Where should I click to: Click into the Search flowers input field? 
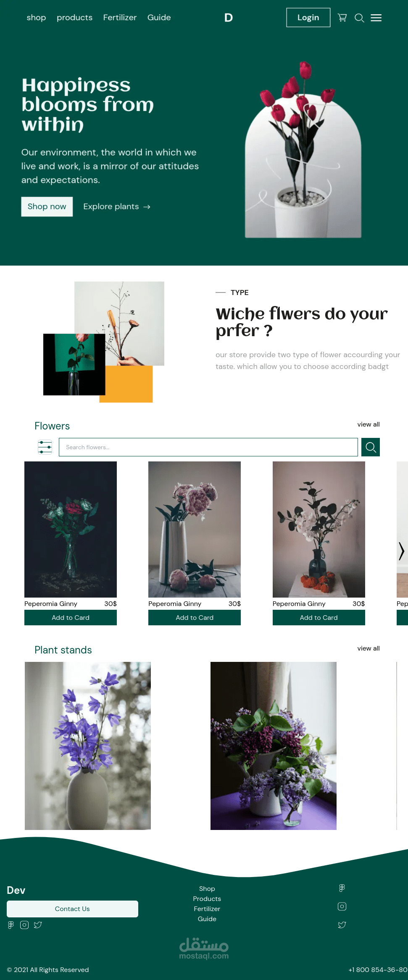208,447
